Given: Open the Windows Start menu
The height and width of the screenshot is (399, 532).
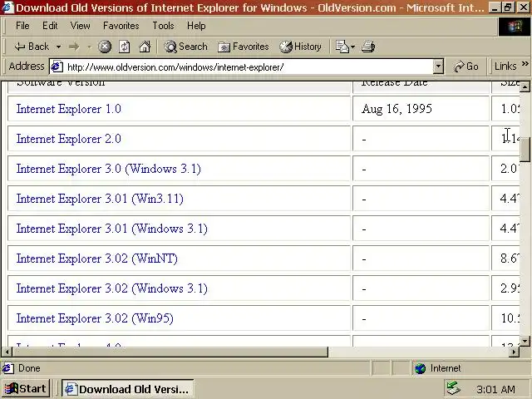Looking at the screenshot, I should pyautogui.click(x=26, y=388).
